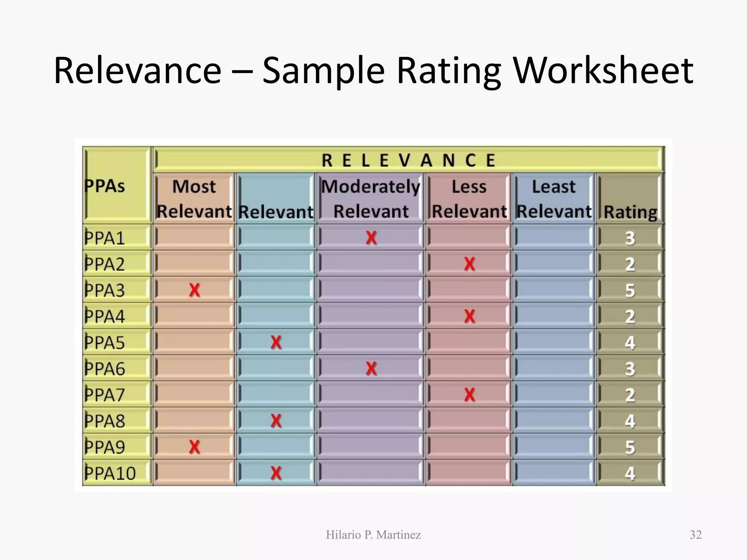The image size is (747, 560).
Task: Click the red X in PPA10 row
Action: pos(276,473)
